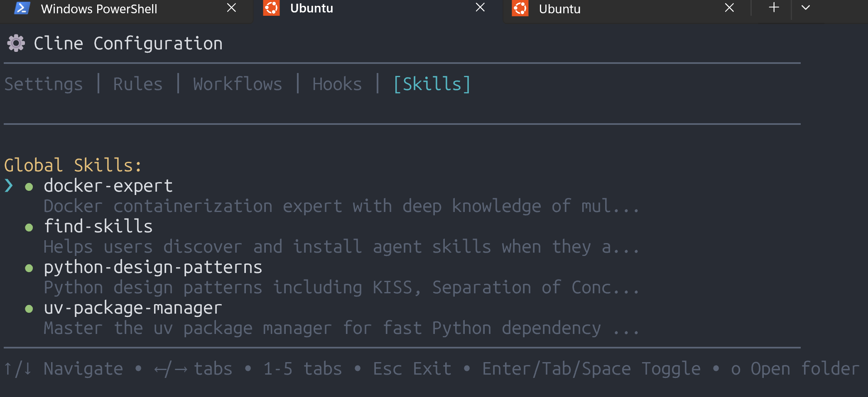The image size is (868, 397).
Task: Switch to the Settings tab
Action: pos(44,84)
